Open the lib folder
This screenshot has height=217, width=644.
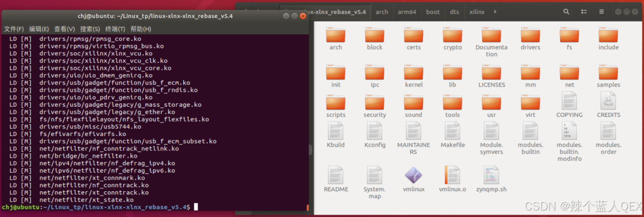452,76
